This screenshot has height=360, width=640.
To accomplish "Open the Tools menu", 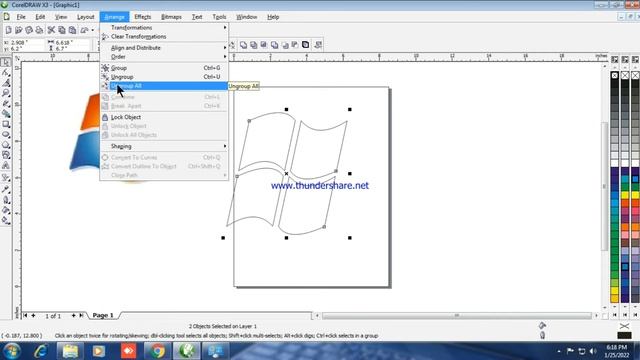I will (x=219, y=17).
